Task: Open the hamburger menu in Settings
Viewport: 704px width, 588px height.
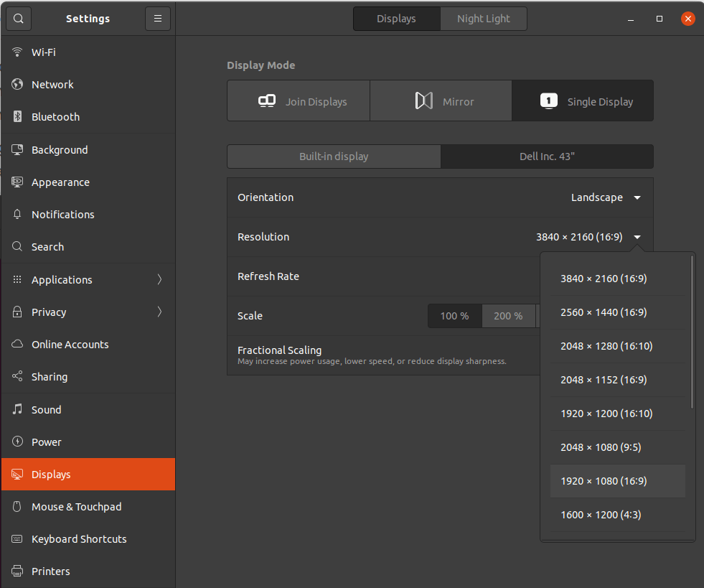Action: 158,18
